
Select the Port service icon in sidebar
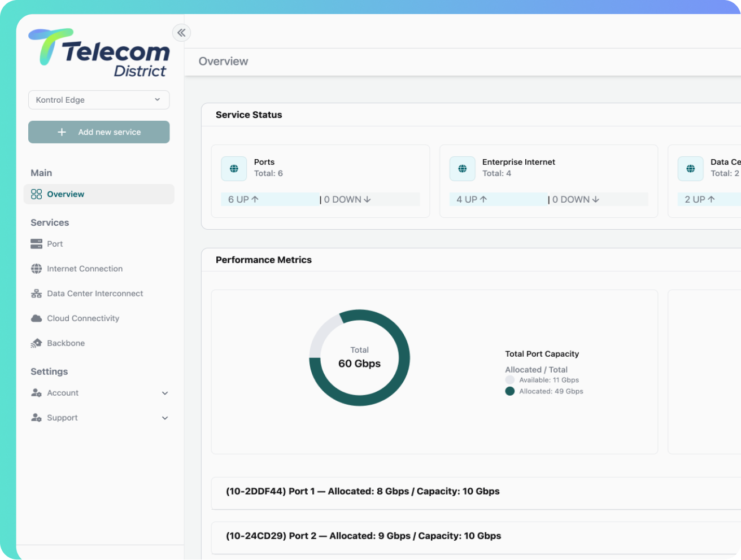[x=36, y=244]
